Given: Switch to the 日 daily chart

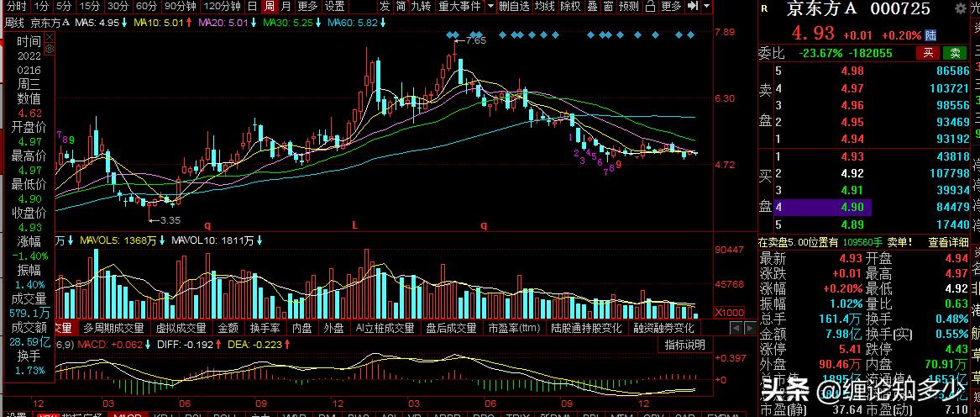Looking at the screenshot, I should click(252, 6).
